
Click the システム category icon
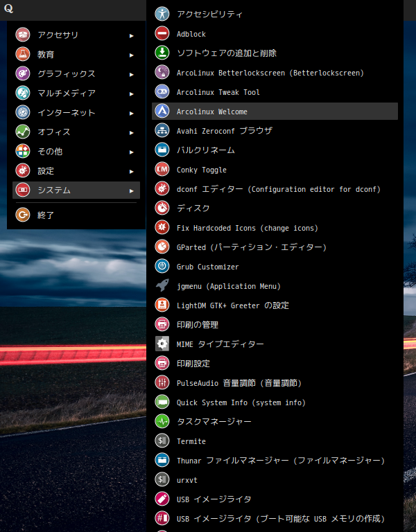pyautogui.click(x=23, y=190)
